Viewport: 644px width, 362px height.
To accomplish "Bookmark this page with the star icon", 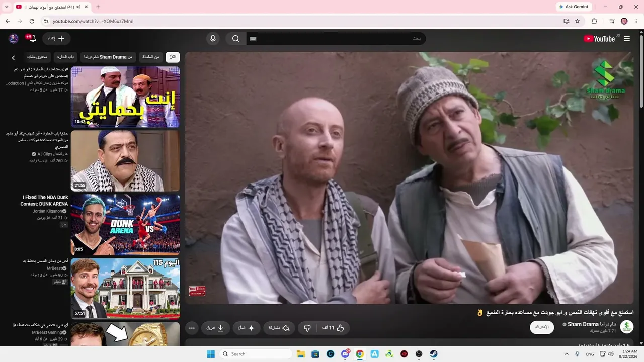I will coord(577,21).
